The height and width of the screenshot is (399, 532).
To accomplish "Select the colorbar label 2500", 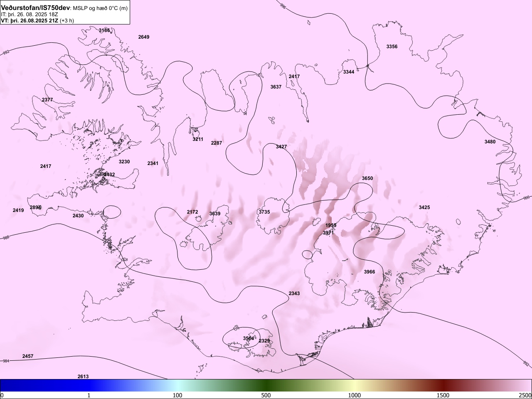I will tap(525, 395).
